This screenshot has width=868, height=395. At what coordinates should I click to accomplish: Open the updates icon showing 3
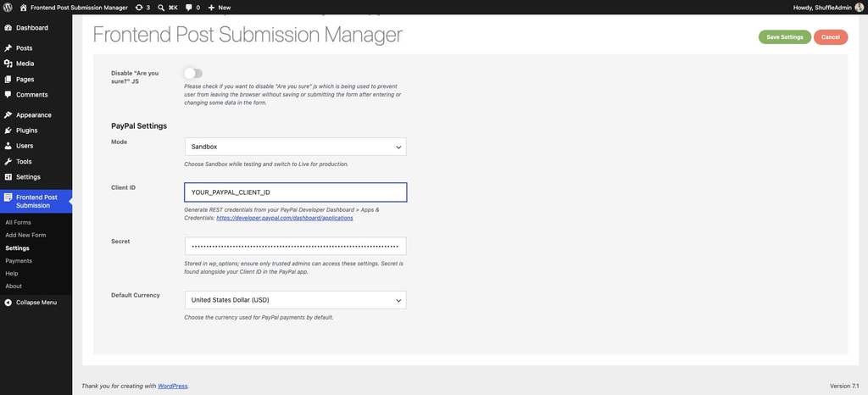[139, 8]
